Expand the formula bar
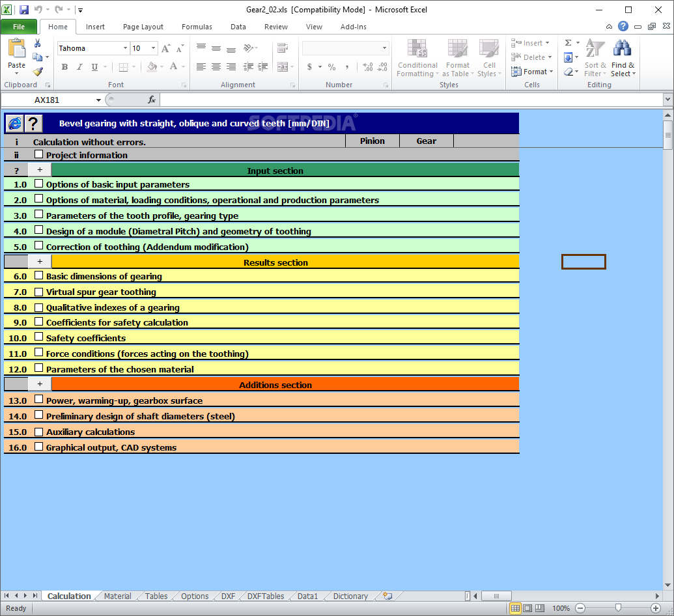Image resolution: width=674 pixels, height=616 pixels. click(x=667, y=99)
